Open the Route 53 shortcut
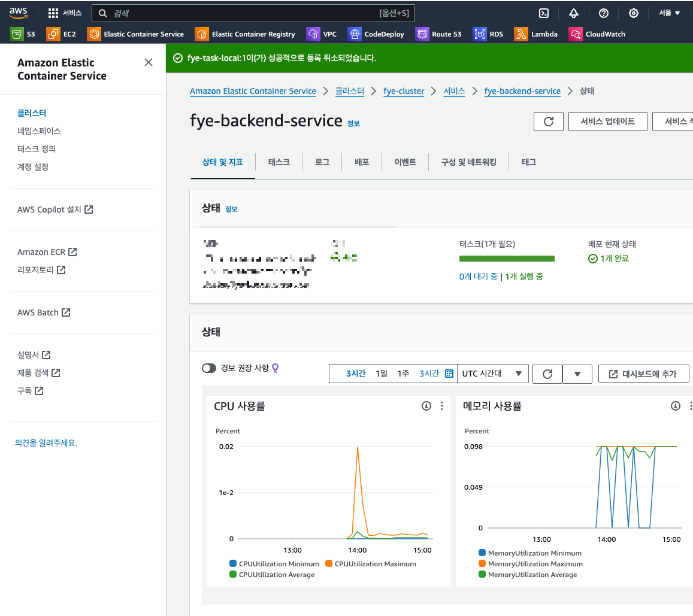This screenshot has height=616, width=693. 438,34
